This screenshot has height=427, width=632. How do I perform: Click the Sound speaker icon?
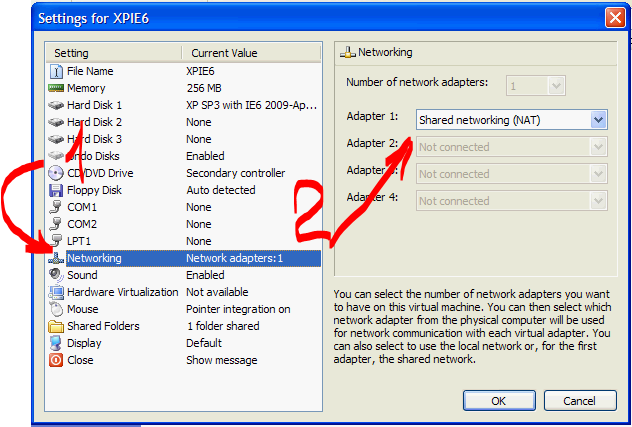(56, 275)
